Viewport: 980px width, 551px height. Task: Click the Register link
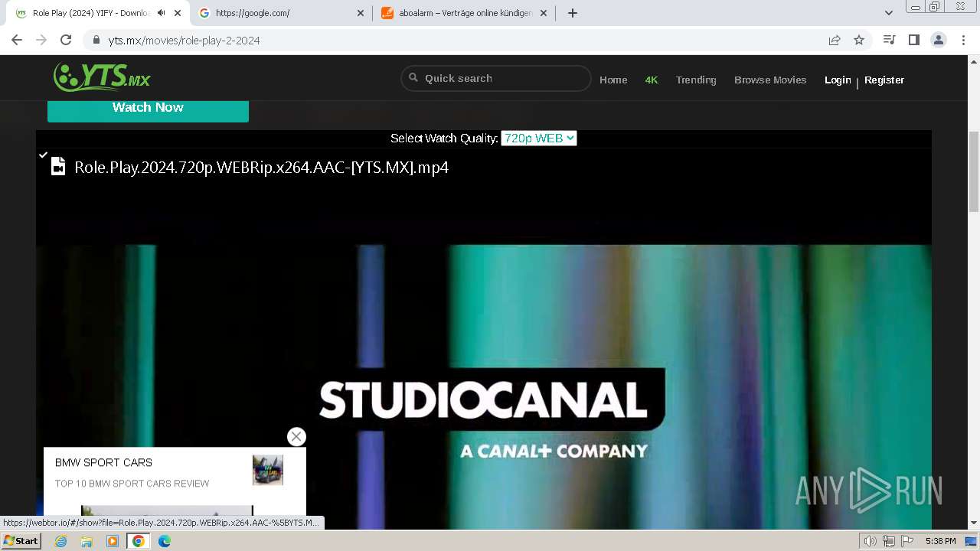pyautogui.click(x=884, y=80)
